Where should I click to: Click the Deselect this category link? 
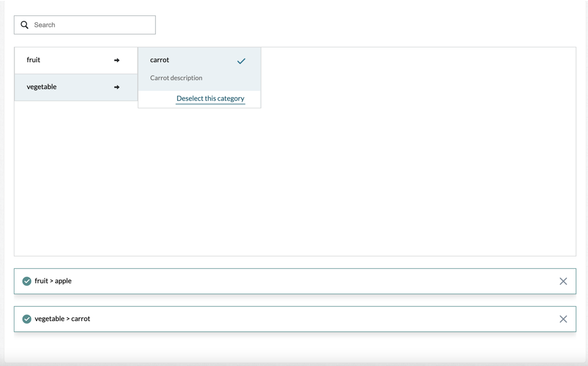(x=210, y=98)
